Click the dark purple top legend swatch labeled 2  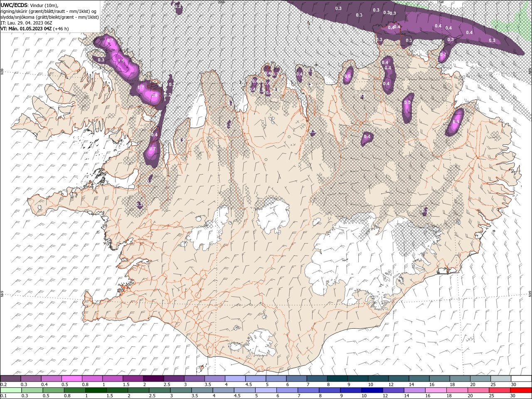(x=153, y=379)
